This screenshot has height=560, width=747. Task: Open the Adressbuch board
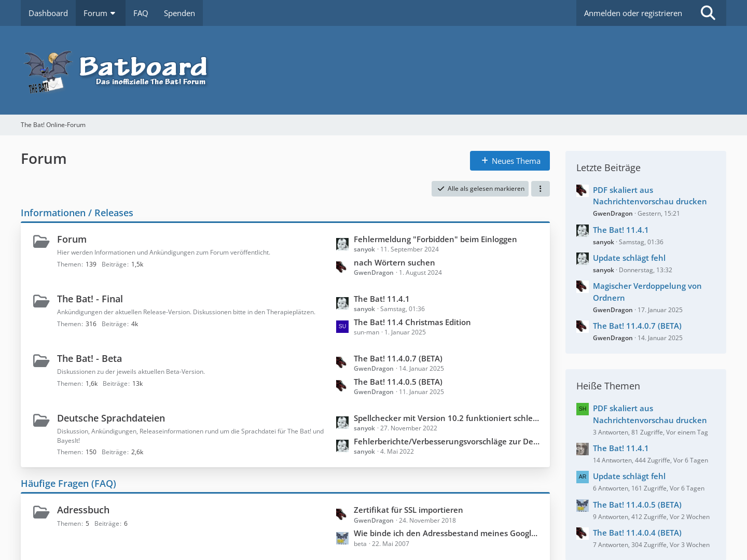(x=83, y=510)
